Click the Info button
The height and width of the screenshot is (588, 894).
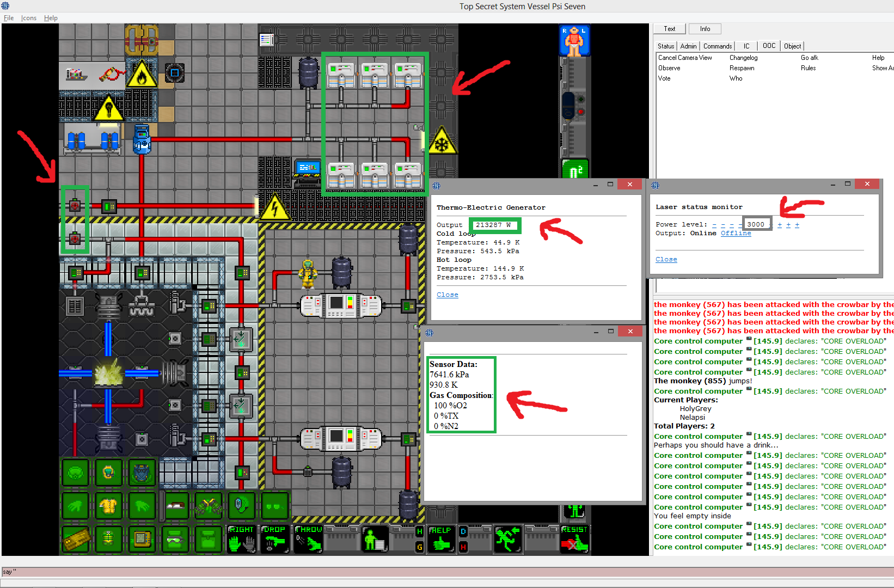705,29
